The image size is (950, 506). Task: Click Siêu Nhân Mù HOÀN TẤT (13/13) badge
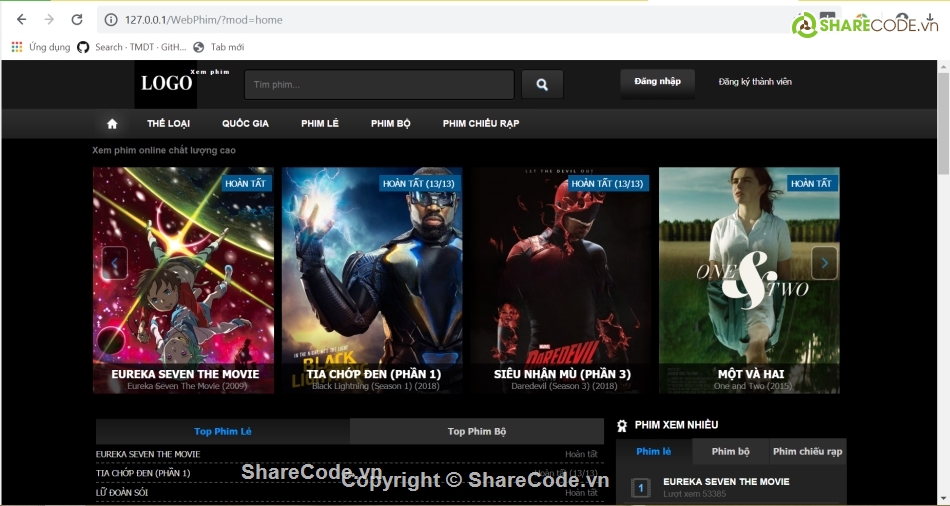[607, 184]
